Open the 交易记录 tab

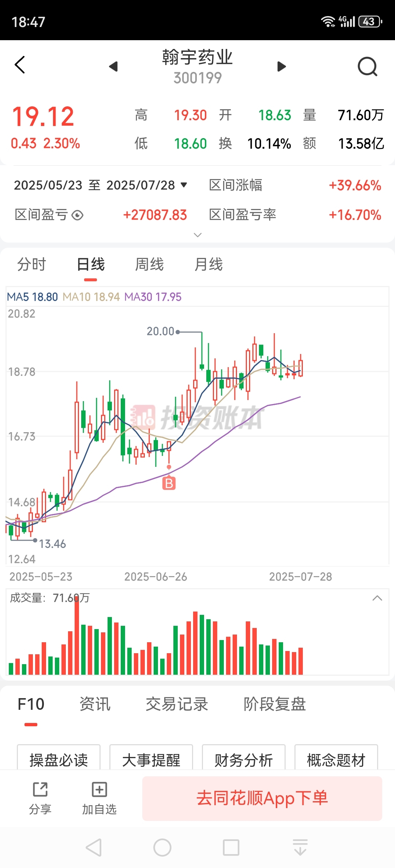click(177, 704)
